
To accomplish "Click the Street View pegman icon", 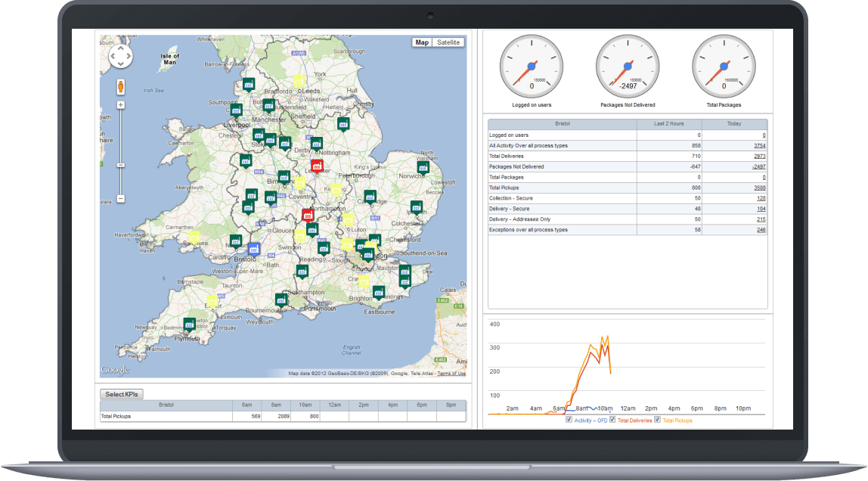I will tap(121, 85).
